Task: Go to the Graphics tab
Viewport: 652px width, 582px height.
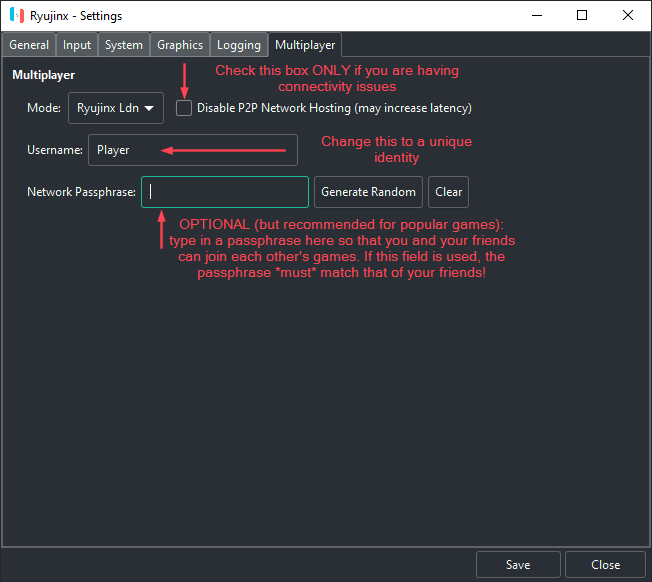Action: [180, 44]
